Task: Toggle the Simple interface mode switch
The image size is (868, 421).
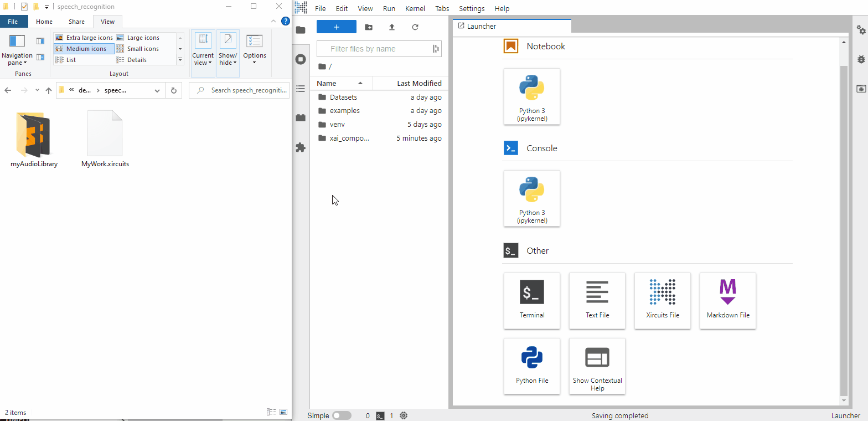Action: 342,415
